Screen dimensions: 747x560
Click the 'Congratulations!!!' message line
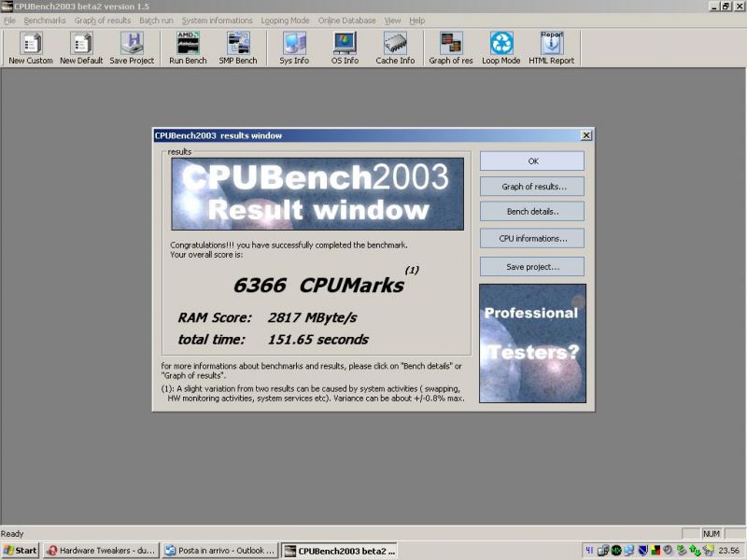click(289, 245)
